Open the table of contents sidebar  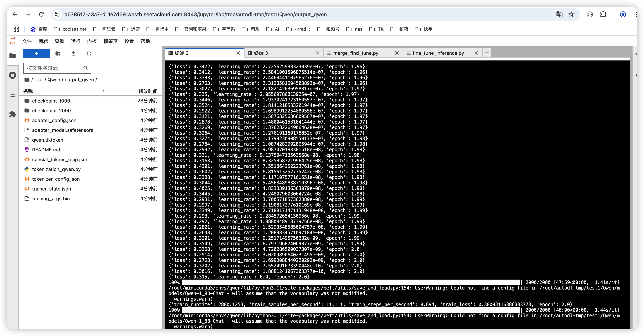click(13, 95)
